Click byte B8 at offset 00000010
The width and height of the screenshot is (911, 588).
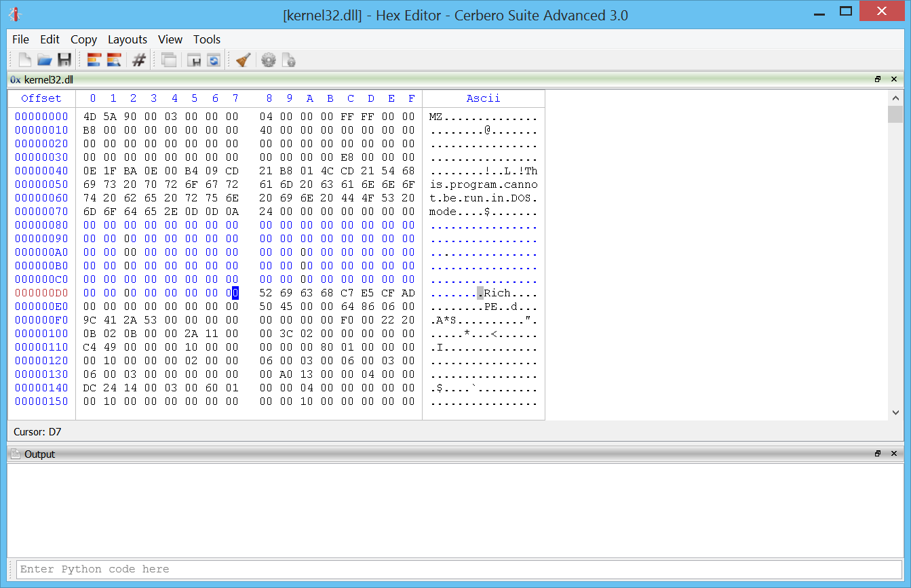click(x=90, y=130)
